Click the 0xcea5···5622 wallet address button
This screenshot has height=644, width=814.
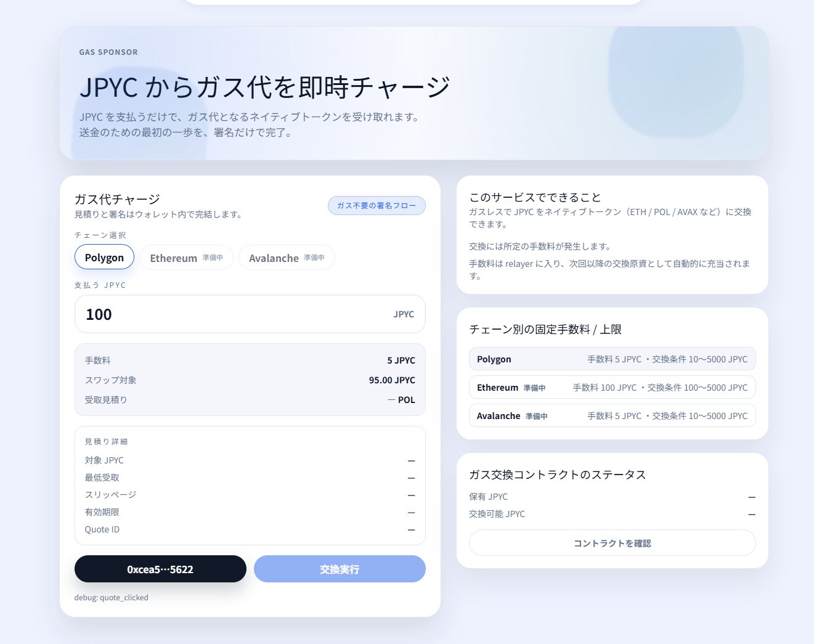pos(160,569)
